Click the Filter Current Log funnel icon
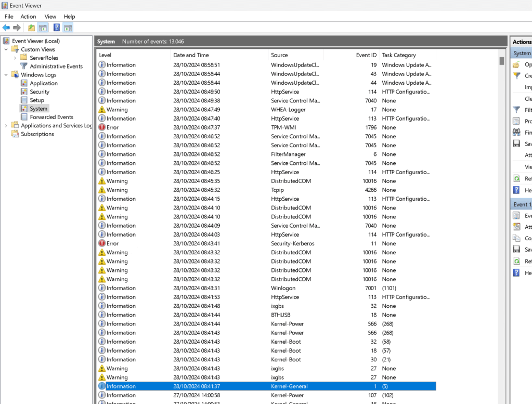Image resolution: width=532 pixels, height=404 pixels. click(516, 110)
